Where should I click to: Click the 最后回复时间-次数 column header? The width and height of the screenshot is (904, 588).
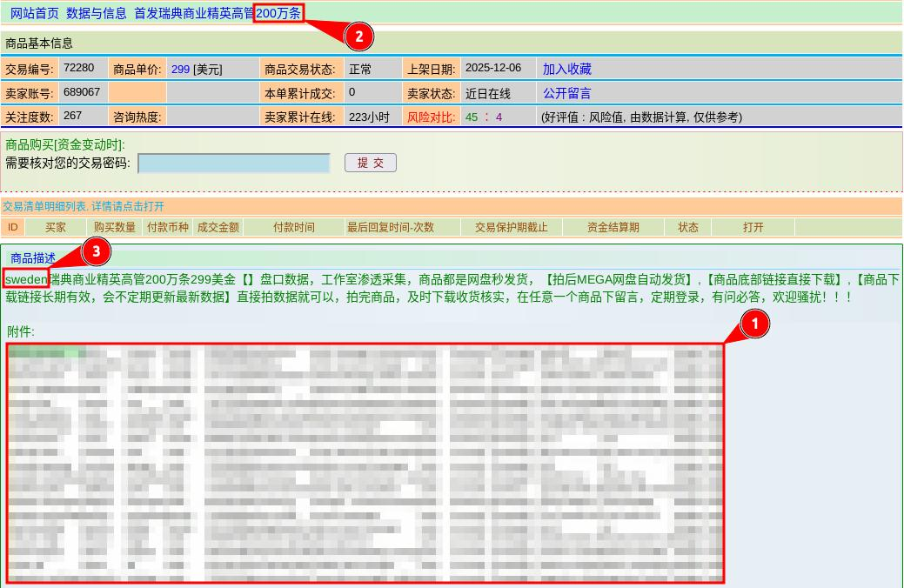[x=391, y=227]
